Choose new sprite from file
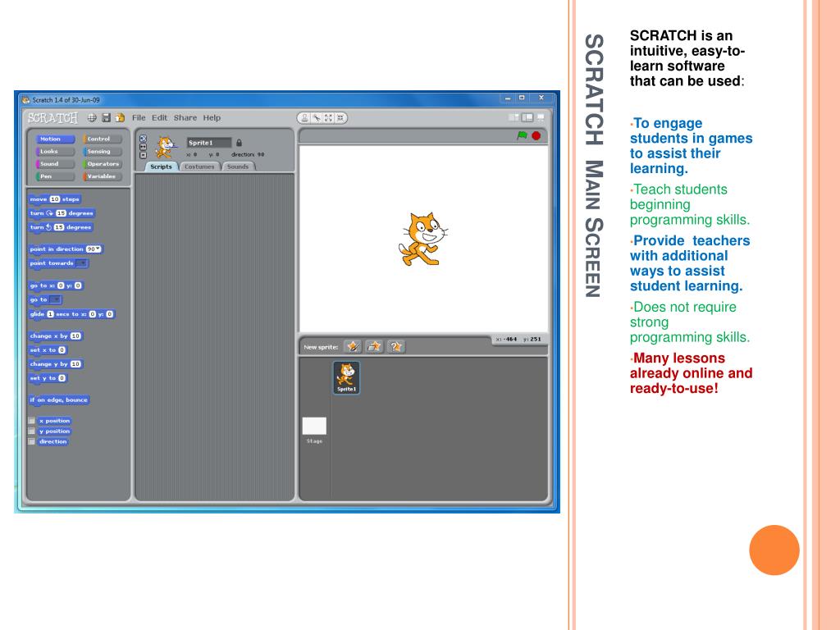 [374, 347]
